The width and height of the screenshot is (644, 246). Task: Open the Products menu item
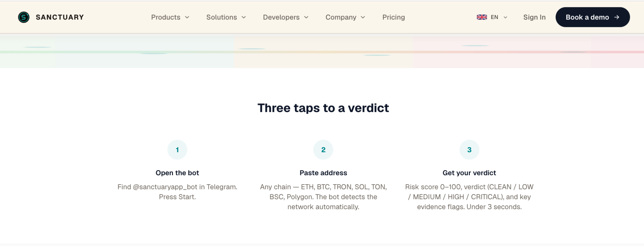(166, 17)
